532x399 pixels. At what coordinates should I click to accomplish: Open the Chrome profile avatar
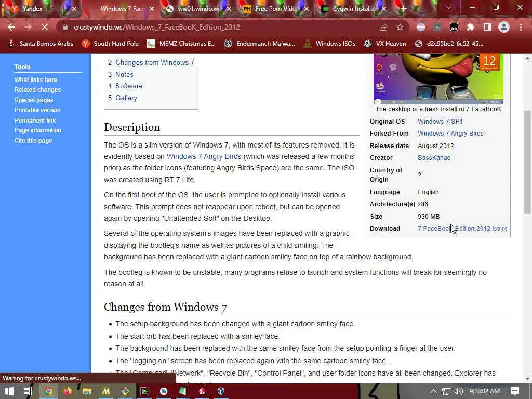click(x=504, y=27)
